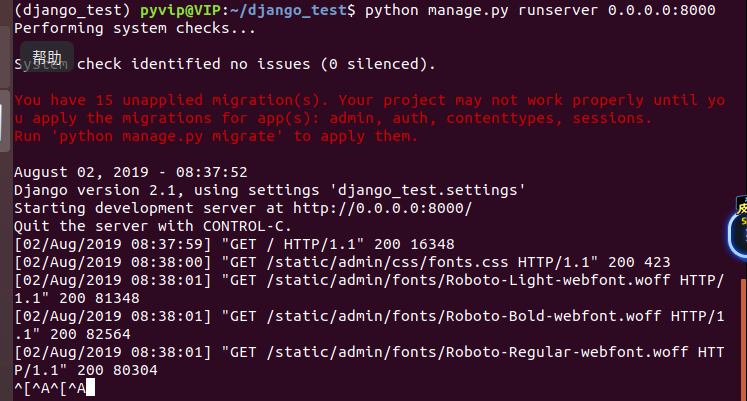
Task: Click the 'August 02, 2019 - 08:37:52' timestamp
Action: click(x=131, y=172)
